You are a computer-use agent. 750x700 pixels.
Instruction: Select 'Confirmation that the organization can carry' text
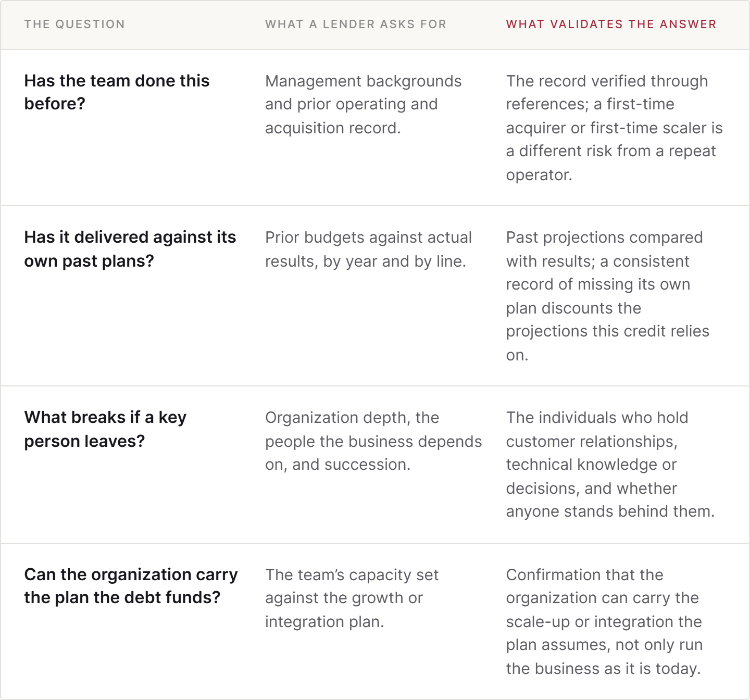604,621
